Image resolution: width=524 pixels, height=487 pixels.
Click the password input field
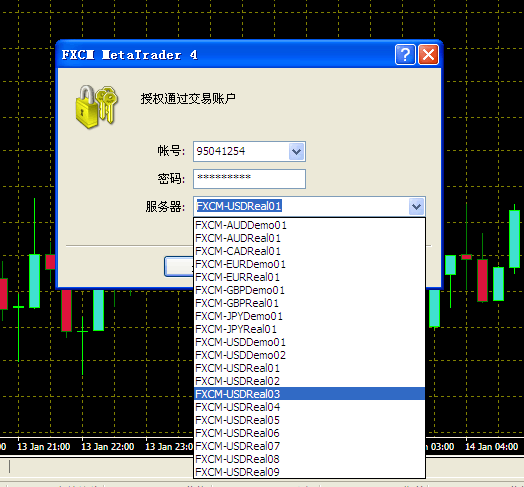coord(249,179)
